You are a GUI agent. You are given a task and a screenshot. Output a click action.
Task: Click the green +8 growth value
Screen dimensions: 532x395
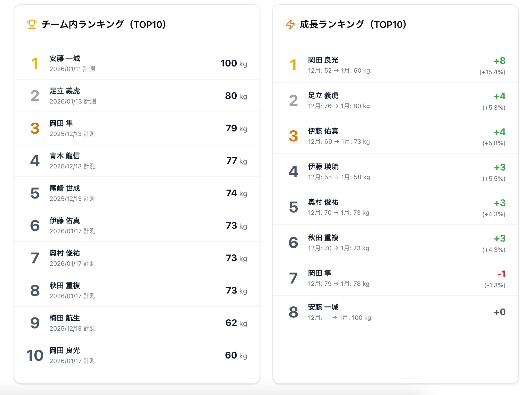point(500,61)
